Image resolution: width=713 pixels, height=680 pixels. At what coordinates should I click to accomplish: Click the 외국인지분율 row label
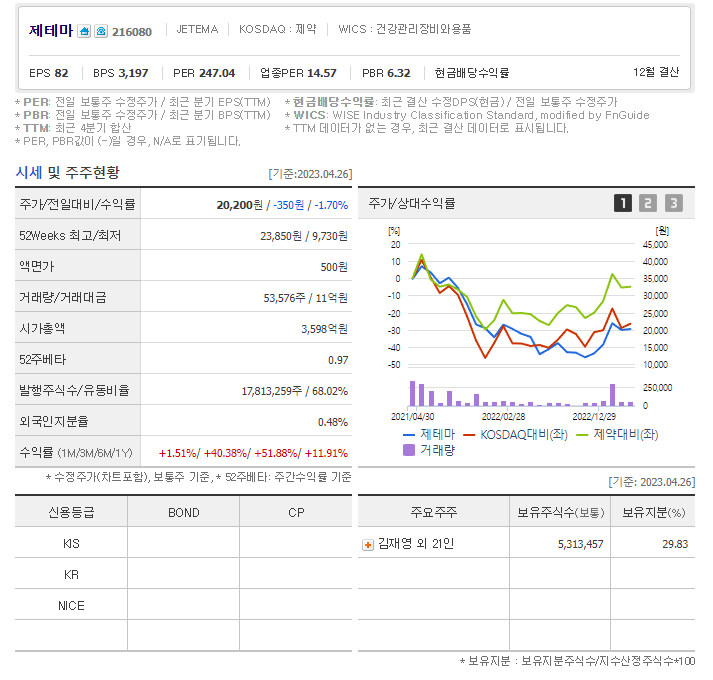tap(54, 421)
